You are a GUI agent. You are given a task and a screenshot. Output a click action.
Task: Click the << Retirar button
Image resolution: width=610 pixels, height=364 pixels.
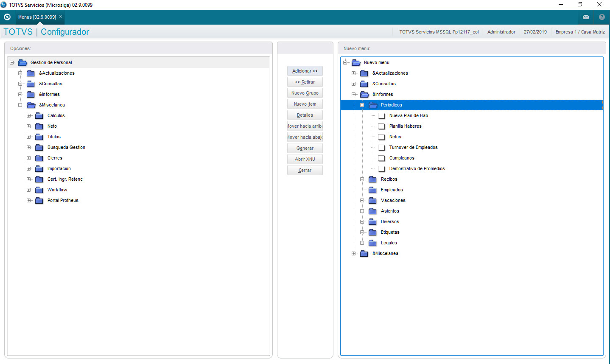click(305, 82)
